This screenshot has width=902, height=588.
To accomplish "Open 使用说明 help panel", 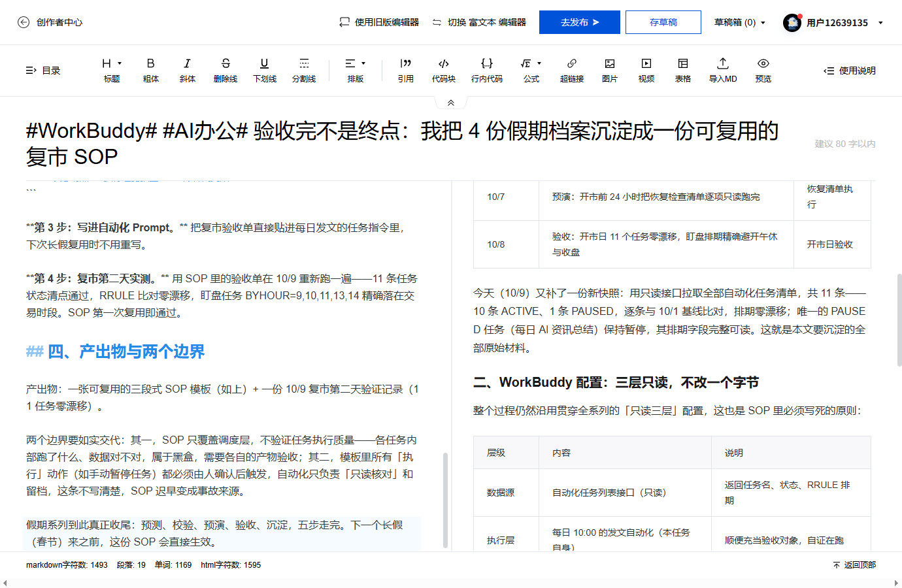I will 850,71.
